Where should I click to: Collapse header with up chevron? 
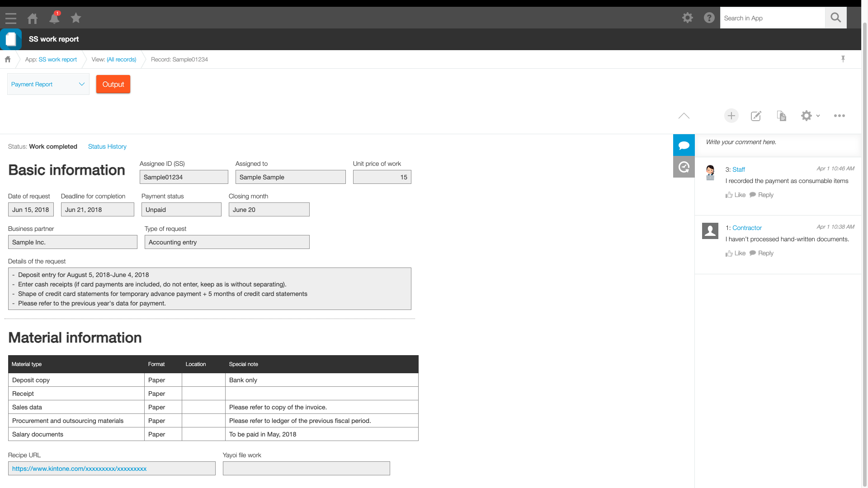click(684, 116)
